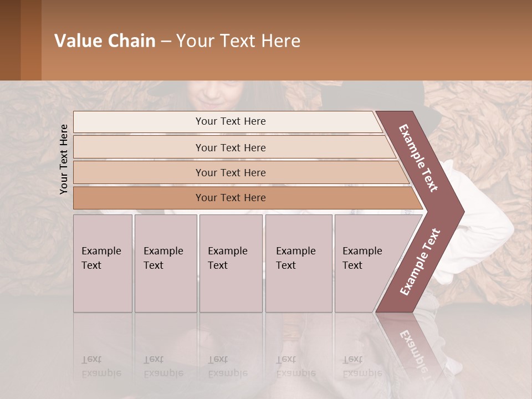Click the third "Your Text Here" bar from top
The width and height of the screenshot is (532, 399).
pos(230,172)
